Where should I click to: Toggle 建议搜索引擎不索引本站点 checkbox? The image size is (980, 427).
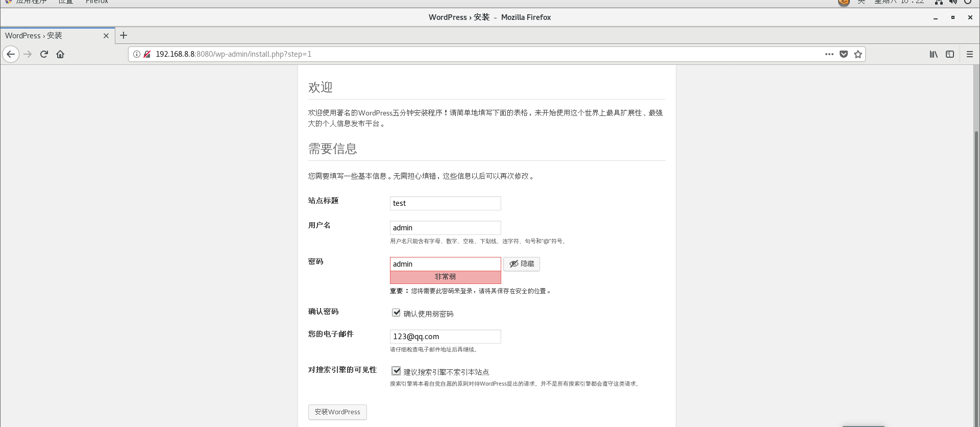[x=396, y=371]
